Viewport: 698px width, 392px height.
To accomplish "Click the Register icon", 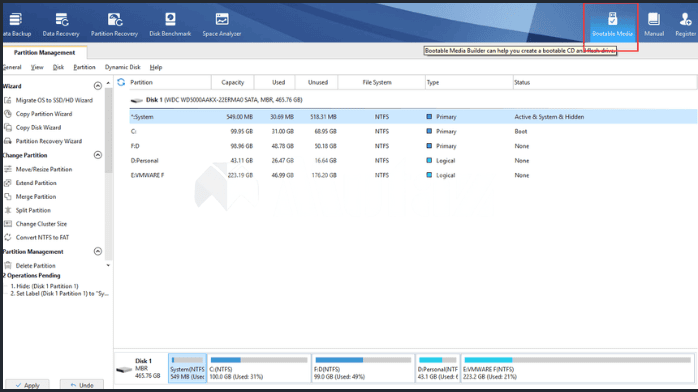I will click(686, 25).
